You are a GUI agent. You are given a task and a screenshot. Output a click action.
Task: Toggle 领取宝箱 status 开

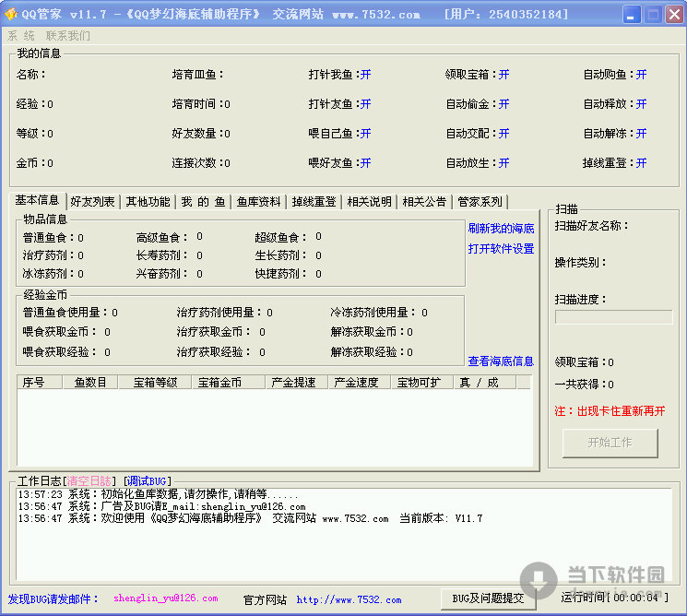(503, 75)
